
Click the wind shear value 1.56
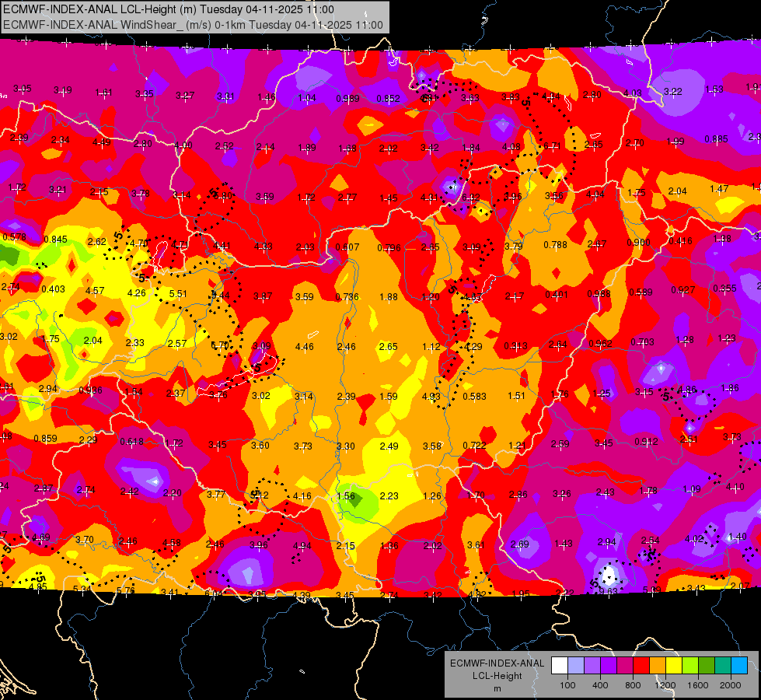pos(346,495)
